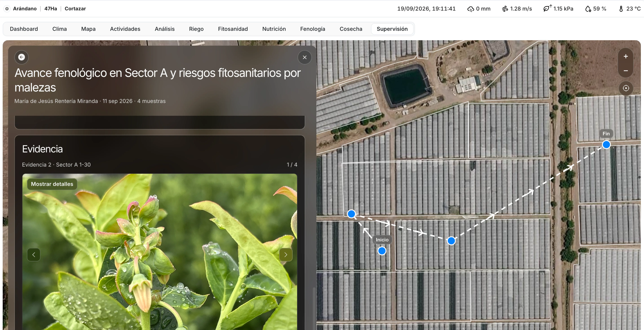Open the Fenología tab
This screenshot has width=644, height=330.
(312, 29)
